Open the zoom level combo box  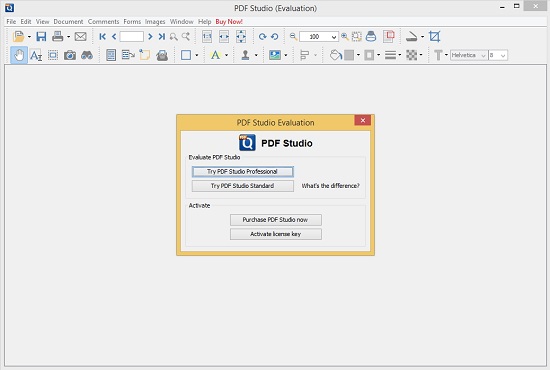click(318, 36)
